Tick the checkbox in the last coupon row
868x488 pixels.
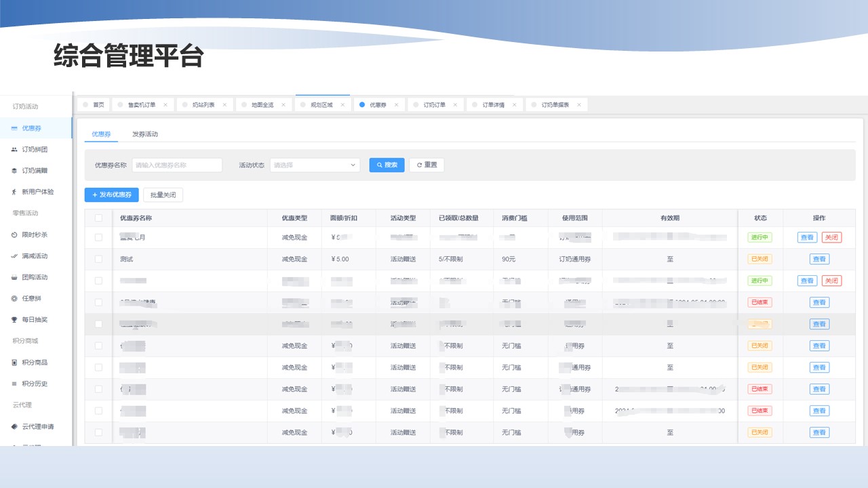tap(98, 432)
